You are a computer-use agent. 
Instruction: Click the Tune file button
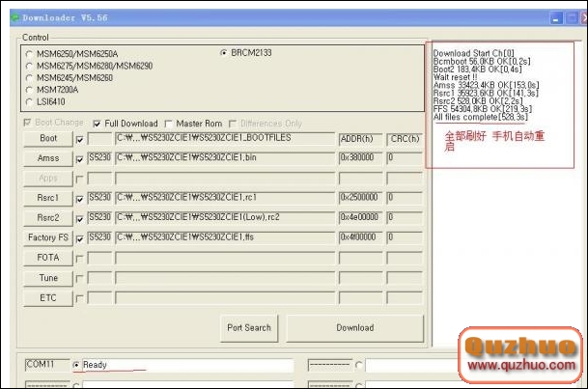48,278
